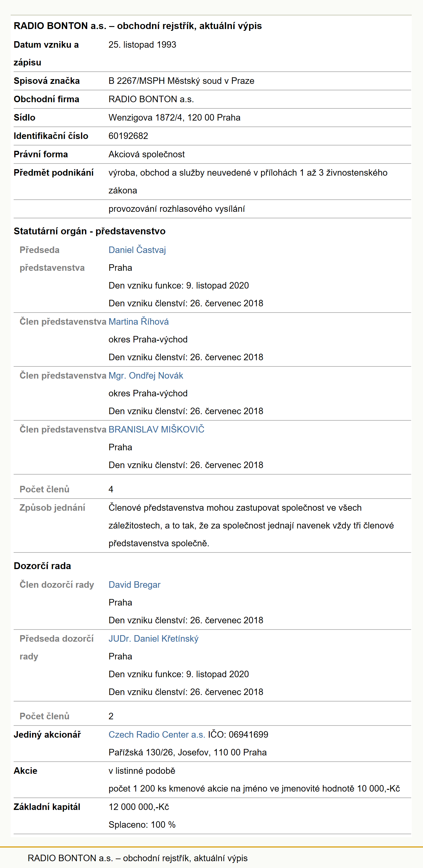This screenshot has width=423, height=868.
Task: Click the provozování rozhlasového vysílání entry
Action: click(x=176, y=209)
